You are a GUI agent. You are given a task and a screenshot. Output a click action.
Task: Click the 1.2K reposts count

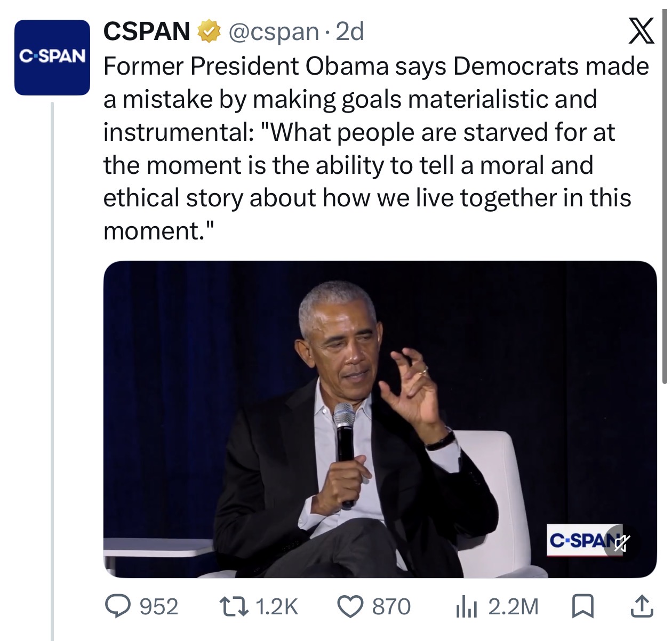point(276,607)
